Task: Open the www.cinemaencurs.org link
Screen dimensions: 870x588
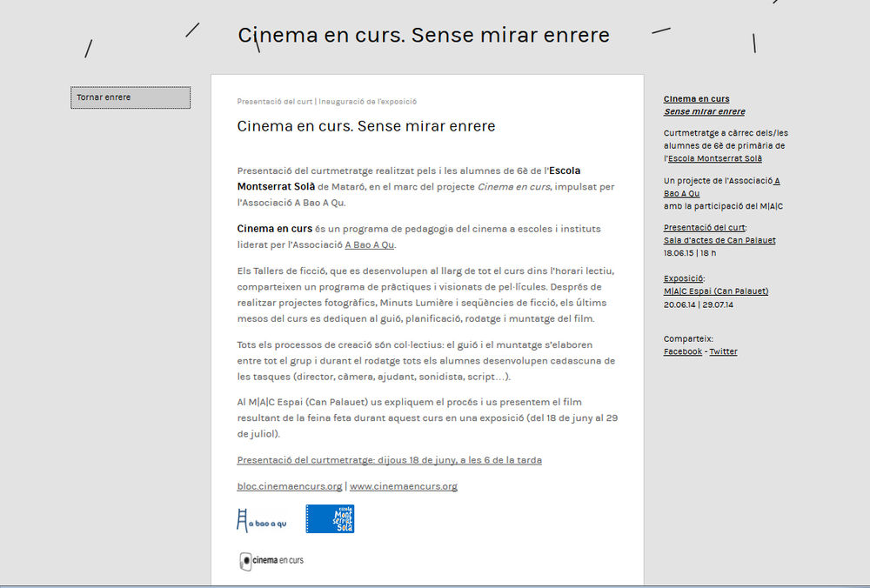Action: (403, 486)
